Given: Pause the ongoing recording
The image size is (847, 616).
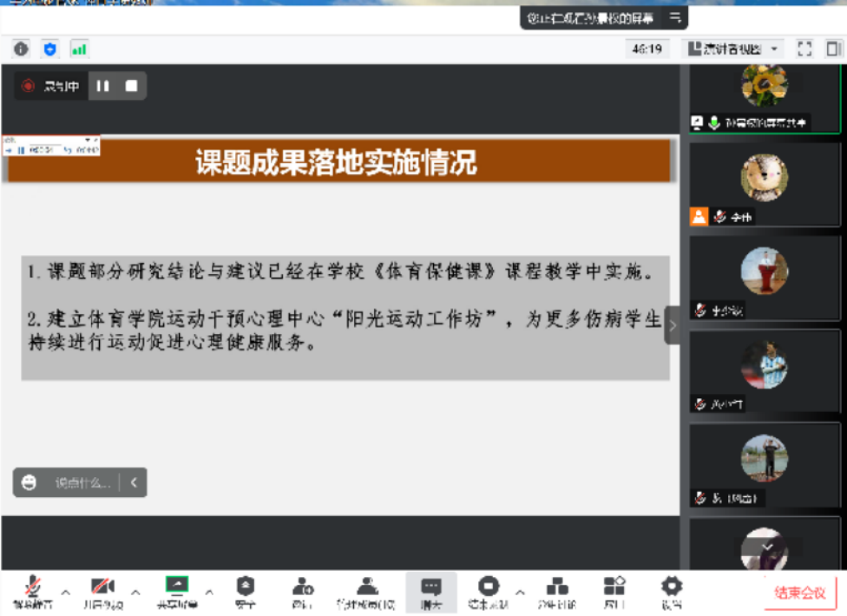Looking at the screenshot, I should tap(103, 86).
